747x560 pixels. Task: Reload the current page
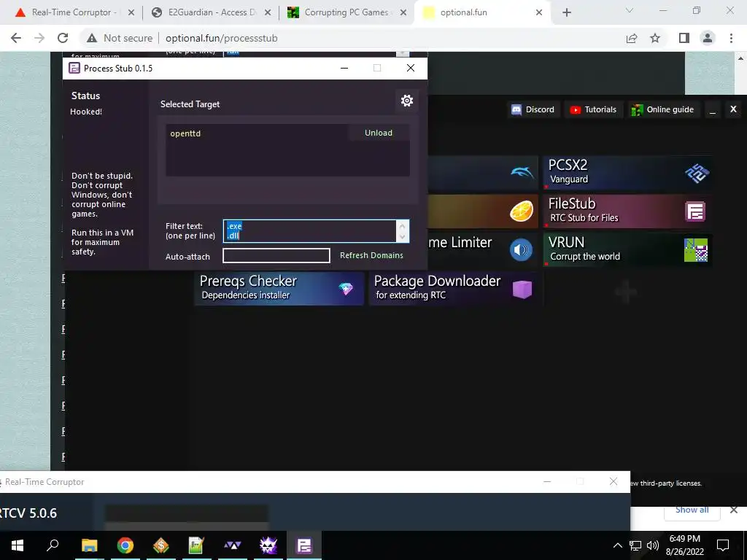pos(63,38)
